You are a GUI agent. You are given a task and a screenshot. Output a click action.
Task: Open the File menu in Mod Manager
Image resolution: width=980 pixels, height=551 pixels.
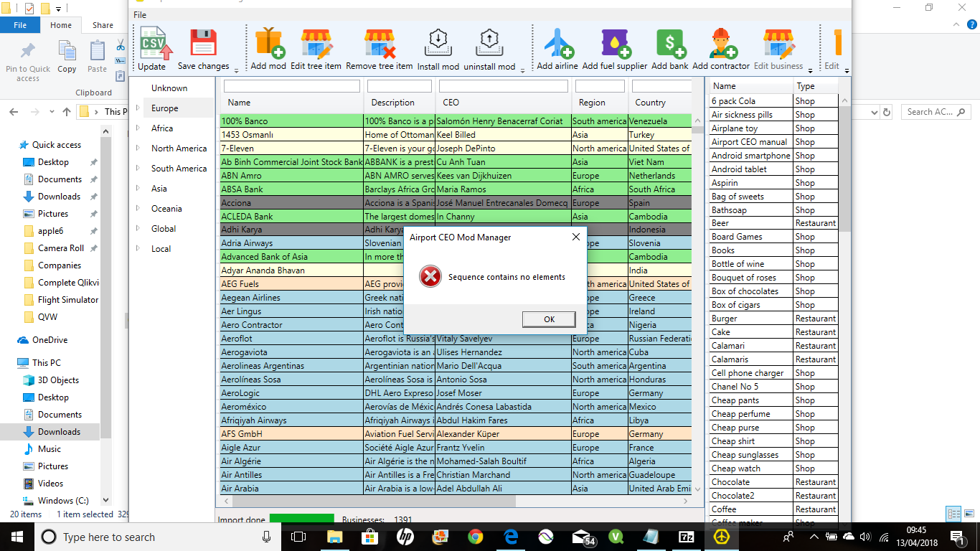tap(140, 14)
